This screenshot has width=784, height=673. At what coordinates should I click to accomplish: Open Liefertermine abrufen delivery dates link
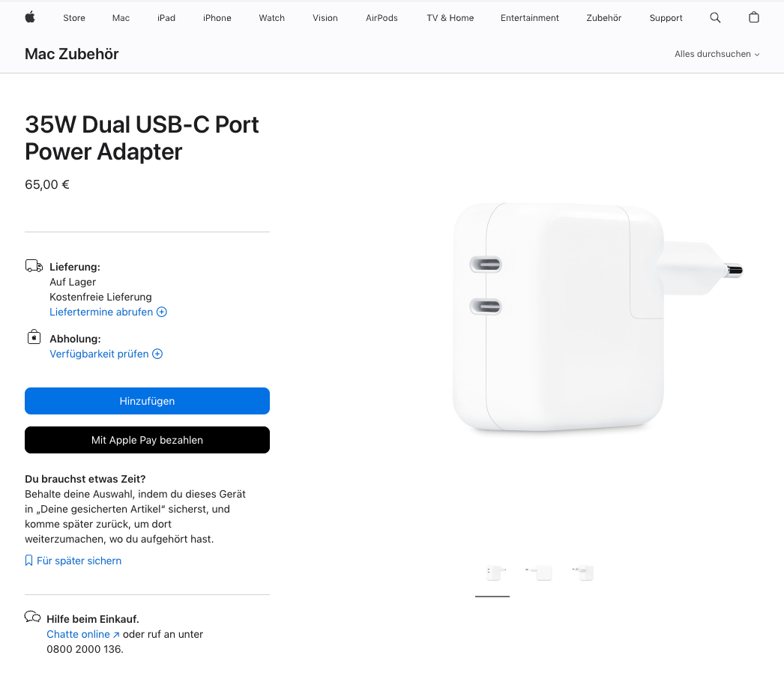tap(101, 312)
